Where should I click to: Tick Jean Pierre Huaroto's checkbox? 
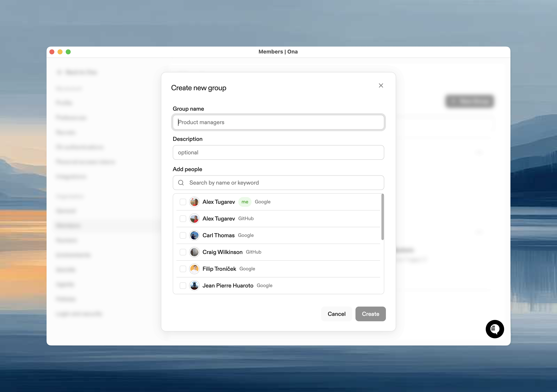183,285
